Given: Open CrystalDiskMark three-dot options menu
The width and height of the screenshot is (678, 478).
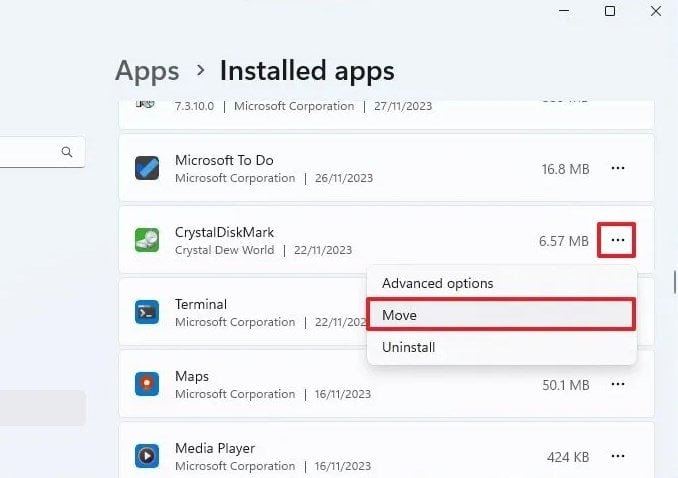Looking at the screenshot, I should (x=617, y=240).
